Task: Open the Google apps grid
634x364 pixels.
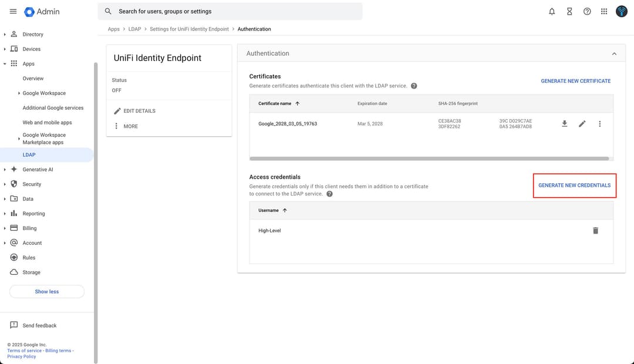Action: pos(604,12)
